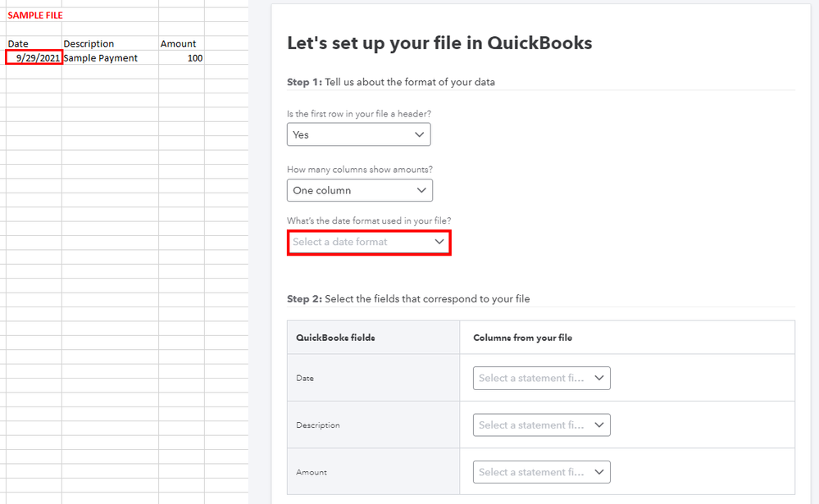Select the Sample Payment description cell
Image resolution: width=819 pixels, height=504 pixels.
101,58
